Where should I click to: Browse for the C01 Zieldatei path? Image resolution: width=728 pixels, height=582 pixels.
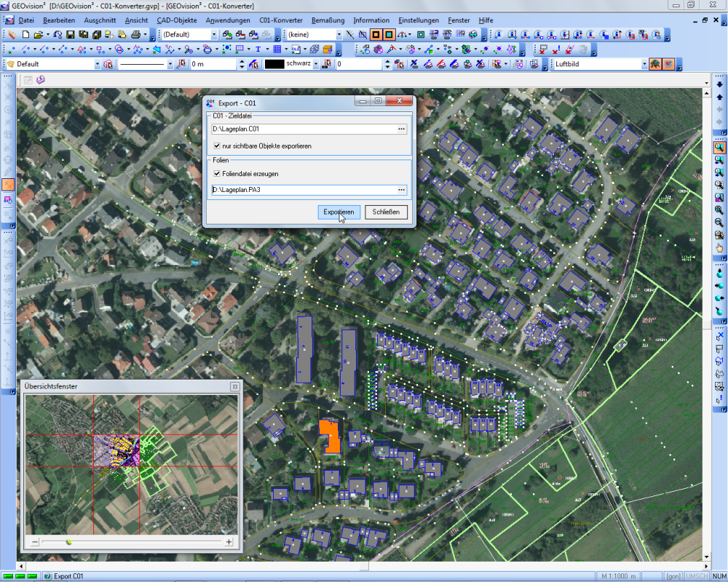pyautogui.click(x=400, y=129)
